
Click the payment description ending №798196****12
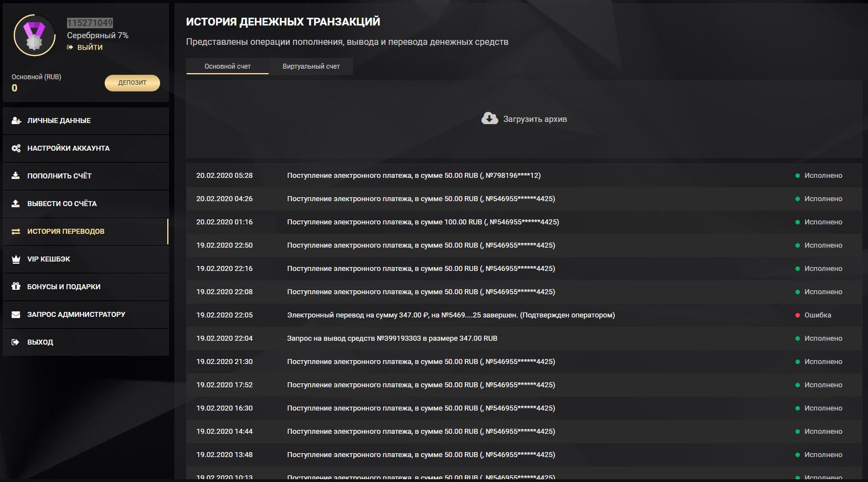click(x=414, y=176)
